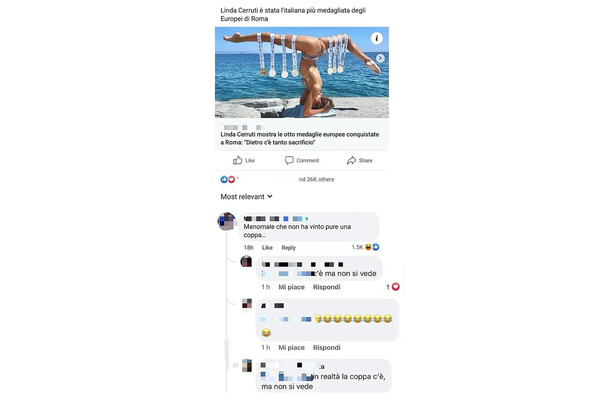Click the red heart reaction icon
600x400 pixels.
click(x=231, y=179)
